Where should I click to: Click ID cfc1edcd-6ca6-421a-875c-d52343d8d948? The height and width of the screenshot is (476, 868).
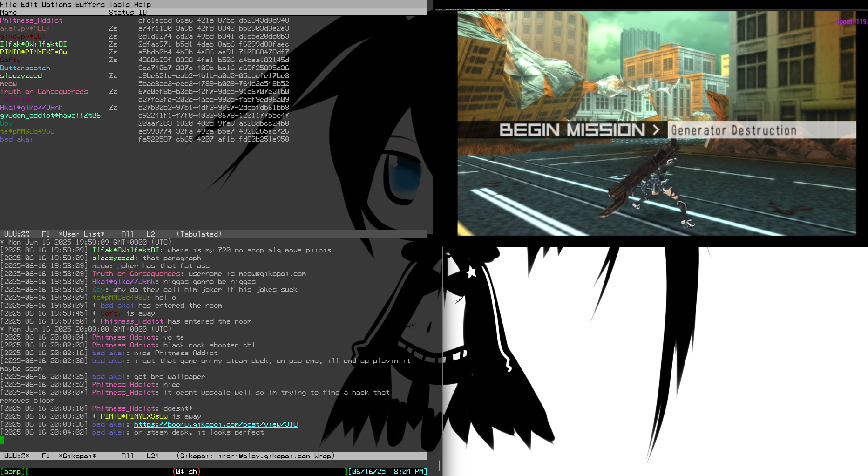(x=214, y=20)
